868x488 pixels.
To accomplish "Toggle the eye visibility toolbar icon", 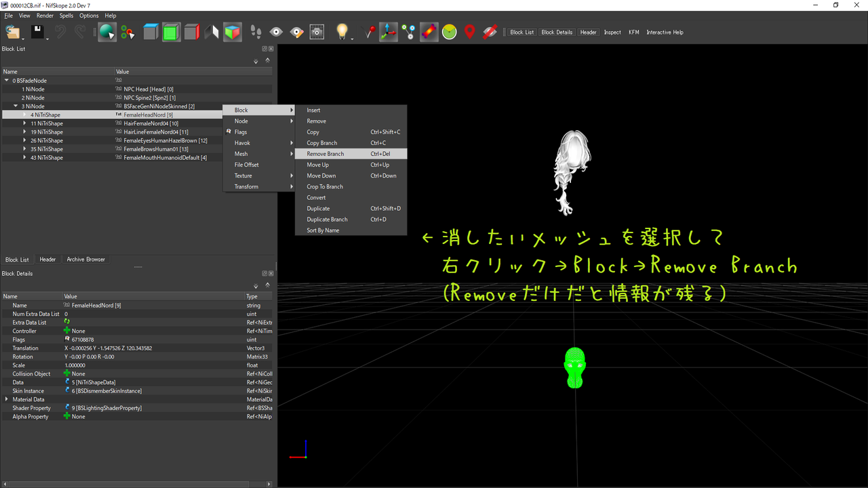I will 276,32.
